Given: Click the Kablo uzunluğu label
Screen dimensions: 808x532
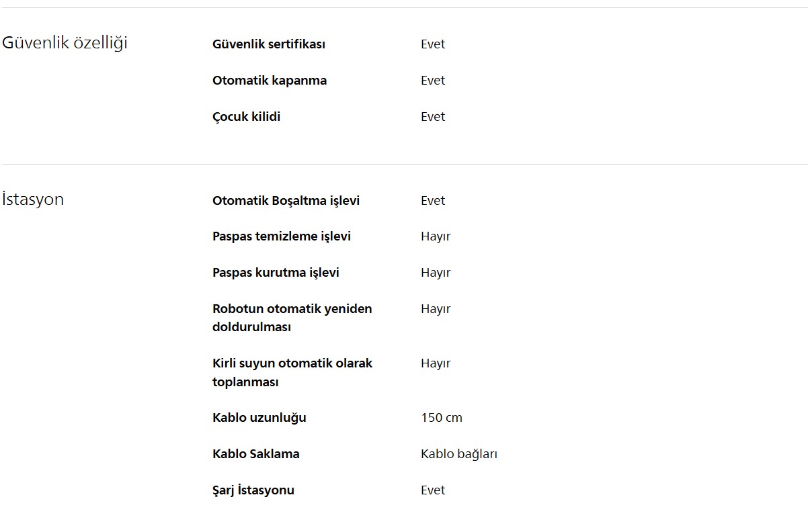Looking at the screenshot, I should click(259, 418).
